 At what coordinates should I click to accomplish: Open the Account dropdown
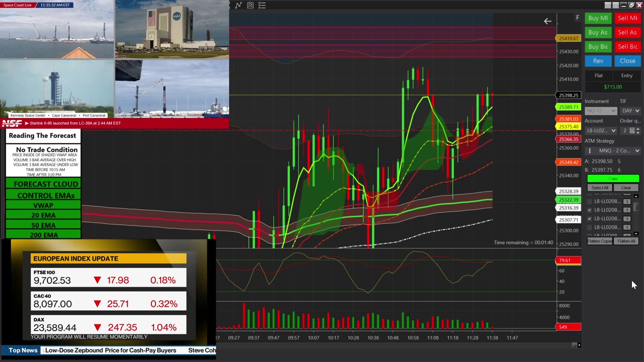[x=601, y=131]
